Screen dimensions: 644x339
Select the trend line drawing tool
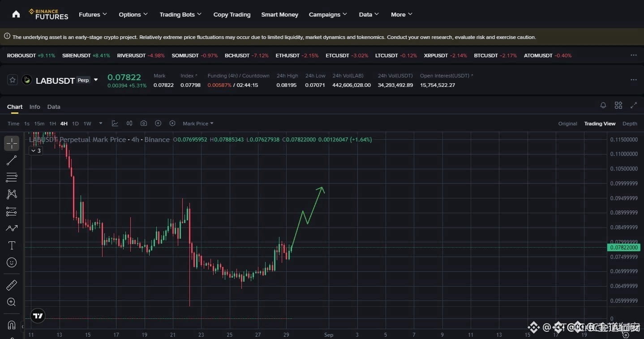[x=12, y=160]
